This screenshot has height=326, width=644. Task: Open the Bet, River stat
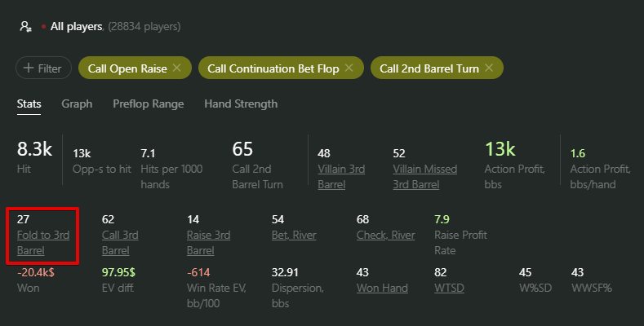pyautogui.click(x=294, y=235)
